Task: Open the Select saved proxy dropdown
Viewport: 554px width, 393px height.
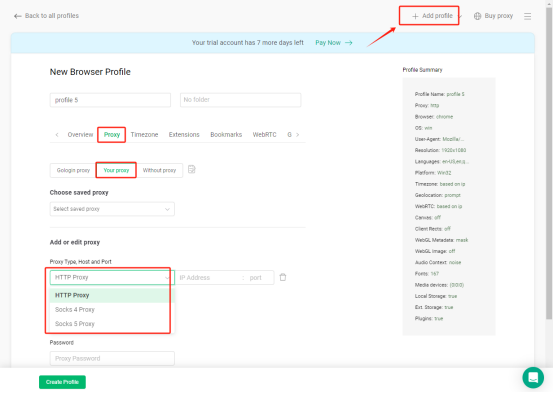Action: pos(112,209)
